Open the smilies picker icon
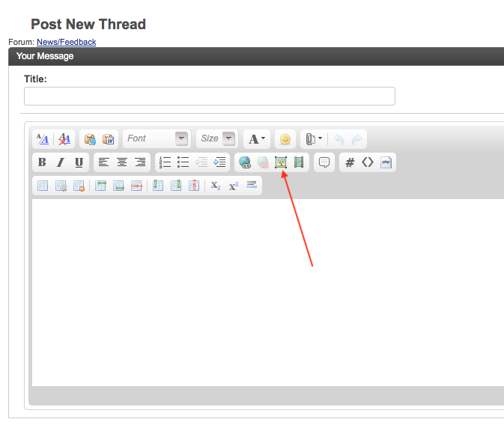Screen dimensions: 504x428 285,139
